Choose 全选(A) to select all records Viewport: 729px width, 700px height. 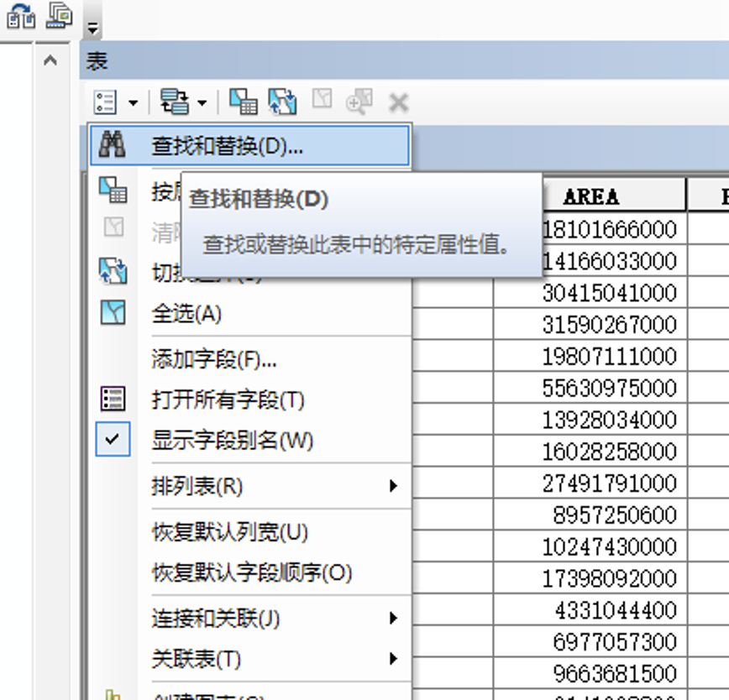pos(186,314)
